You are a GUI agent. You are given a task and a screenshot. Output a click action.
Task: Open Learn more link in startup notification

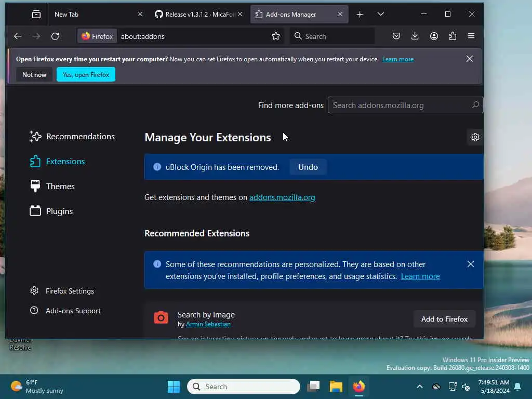click(397, 59)
